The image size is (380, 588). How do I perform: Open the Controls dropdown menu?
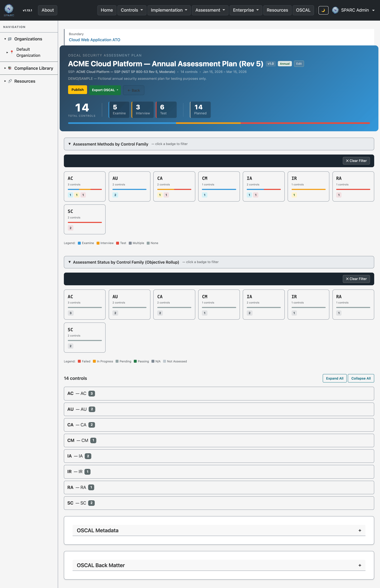click(x=132, y=10)
